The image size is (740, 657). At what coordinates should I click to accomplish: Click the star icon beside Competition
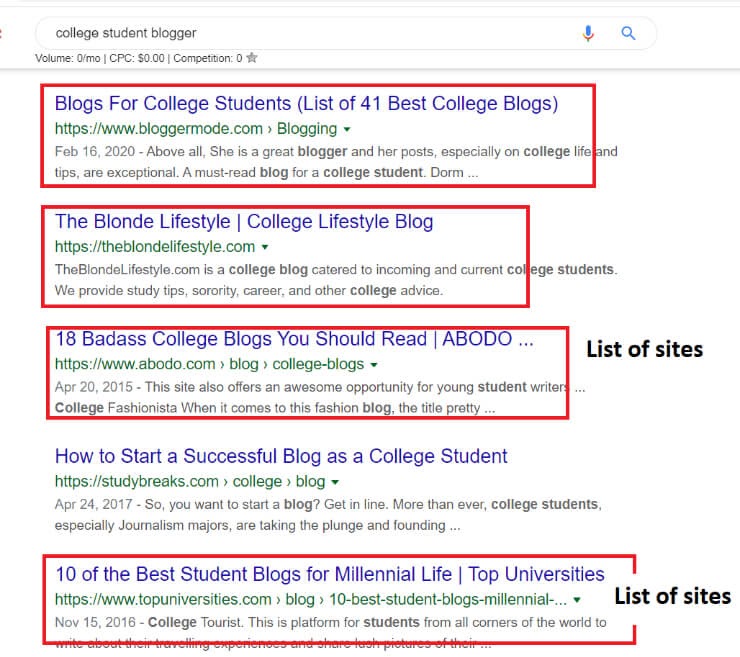pyautogui.click(x=252, y=58)
